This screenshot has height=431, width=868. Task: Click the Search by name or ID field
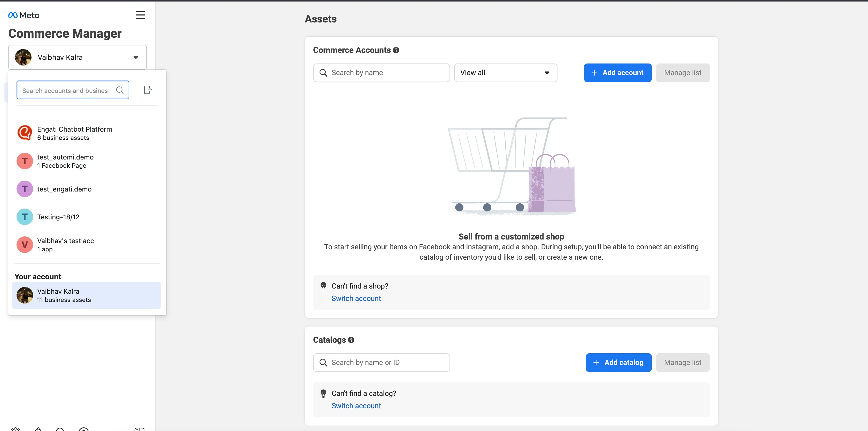[382, 363]
